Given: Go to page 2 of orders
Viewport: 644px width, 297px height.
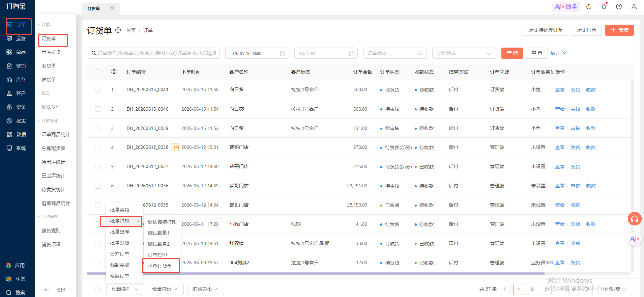Looking at the screenshot, I should (x=532, y=289).
